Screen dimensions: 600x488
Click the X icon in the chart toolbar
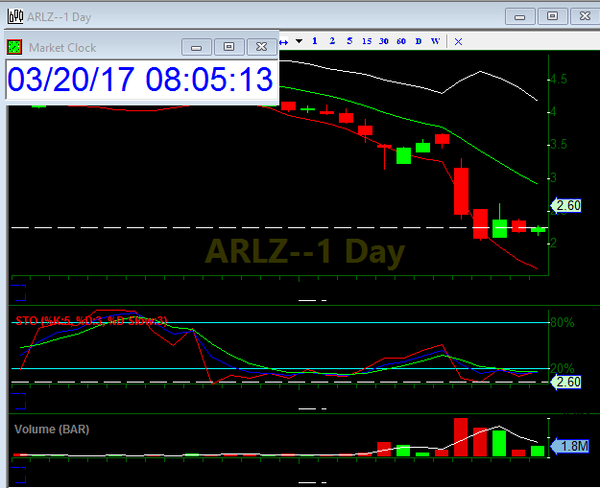pos(458,41)
